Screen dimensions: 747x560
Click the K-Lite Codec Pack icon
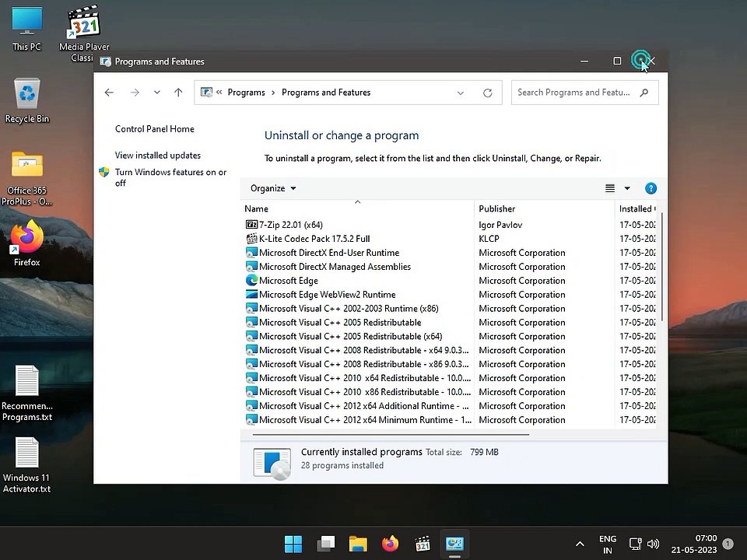(x=251, y=239)
